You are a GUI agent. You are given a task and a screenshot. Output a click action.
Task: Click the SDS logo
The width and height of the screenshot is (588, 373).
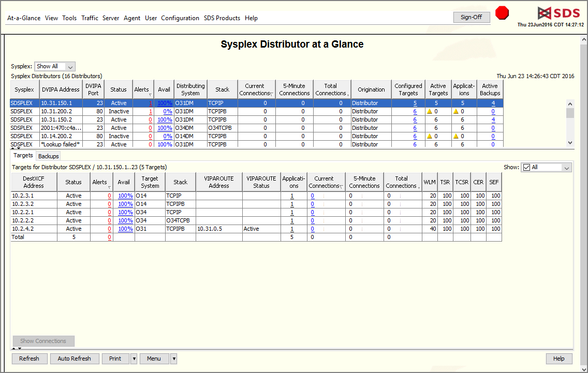558,13
